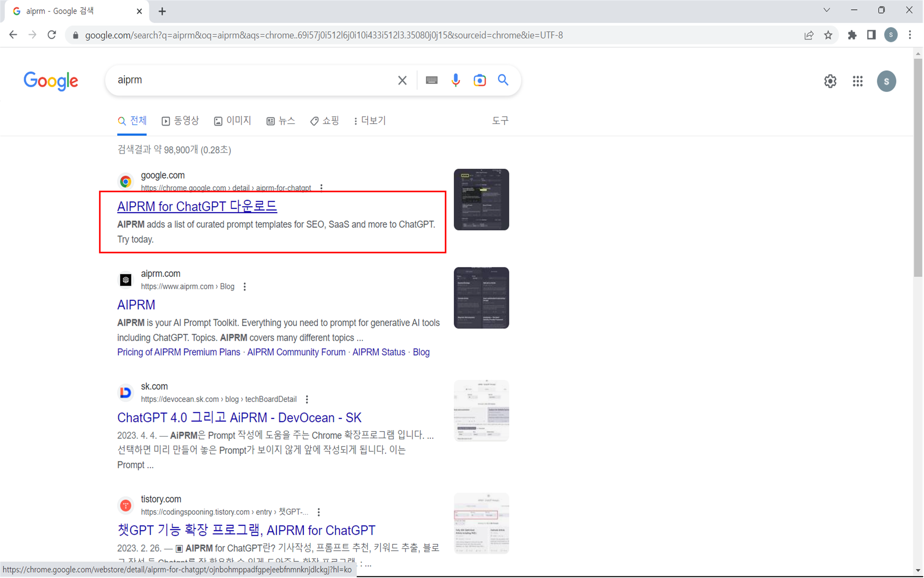Click the aiprm.com site favicon
The width and height of the screenshot is (924, 578).
(x=126, y=280)
